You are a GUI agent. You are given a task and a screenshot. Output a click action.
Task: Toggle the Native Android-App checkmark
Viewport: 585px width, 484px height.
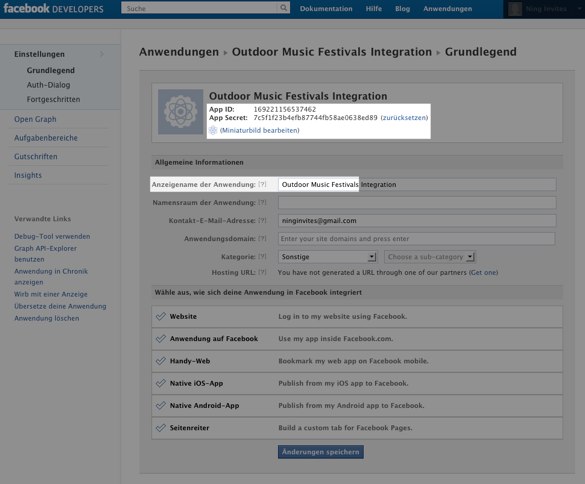(161, 406)
